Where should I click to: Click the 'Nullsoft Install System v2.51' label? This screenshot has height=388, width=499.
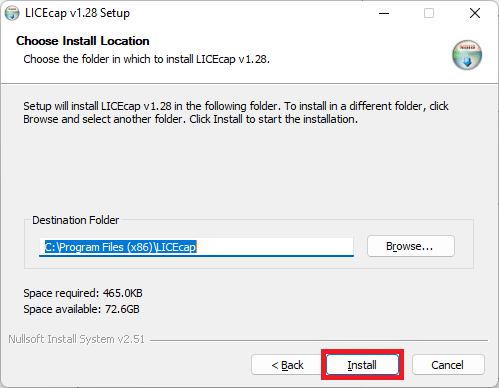pos(76,339)
